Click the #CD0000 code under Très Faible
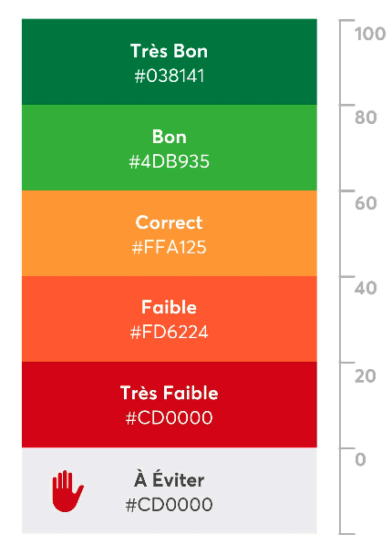 [169, 417]
